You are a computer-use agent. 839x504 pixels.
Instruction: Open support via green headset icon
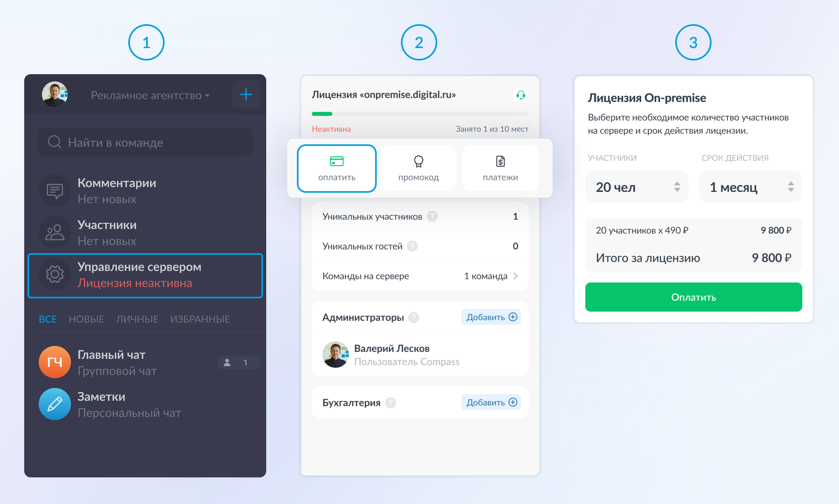pyautogui.click(x=520, y=95)
